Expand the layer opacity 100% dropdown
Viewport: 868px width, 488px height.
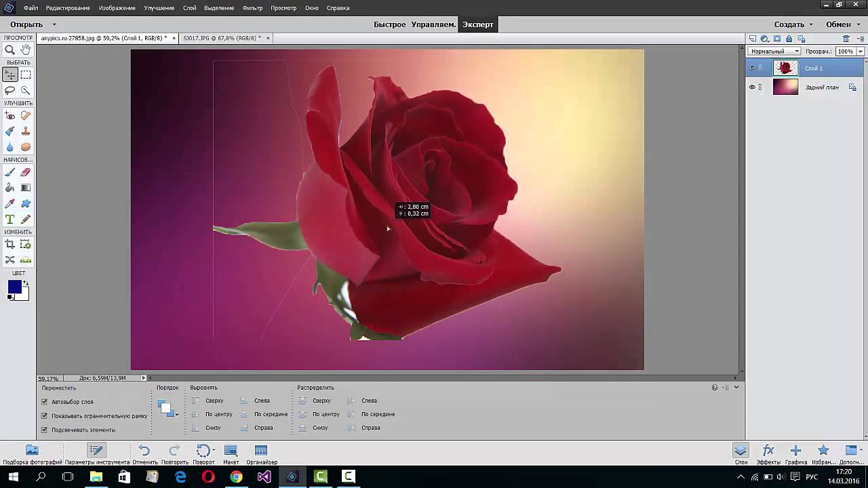pos(861,52)
